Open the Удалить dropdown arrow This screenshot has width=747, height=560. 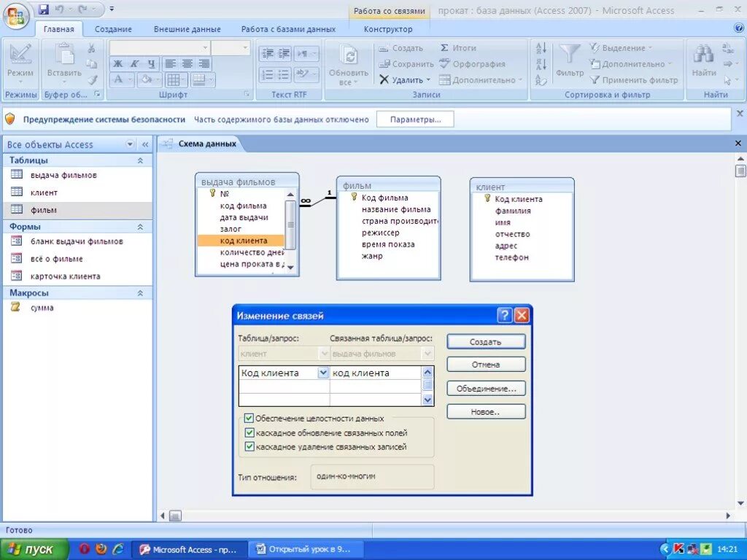[x=428, y=80]
